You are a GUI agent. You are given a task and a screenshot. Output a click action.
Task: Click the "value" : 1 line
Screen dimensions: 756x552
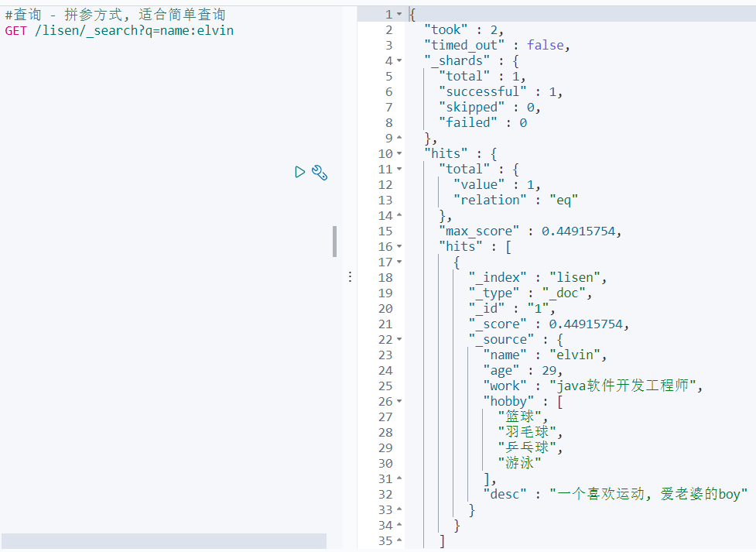coord(497,185)
